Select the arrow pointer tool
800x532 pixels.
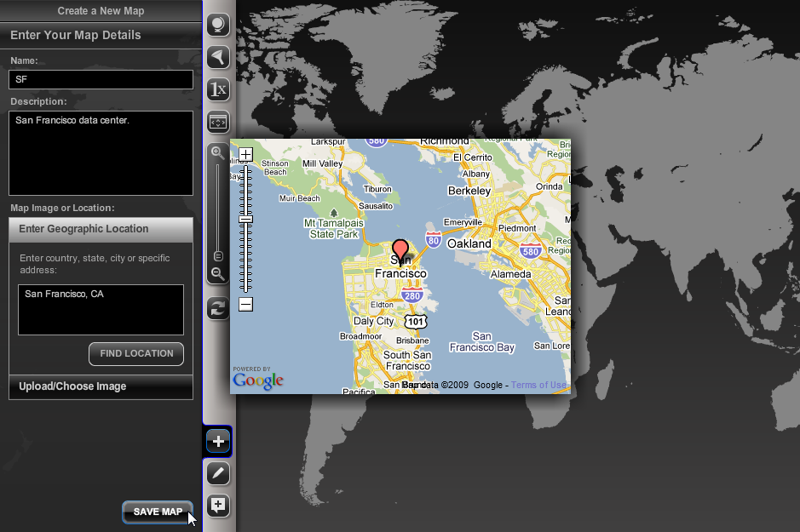pos(218,57)
